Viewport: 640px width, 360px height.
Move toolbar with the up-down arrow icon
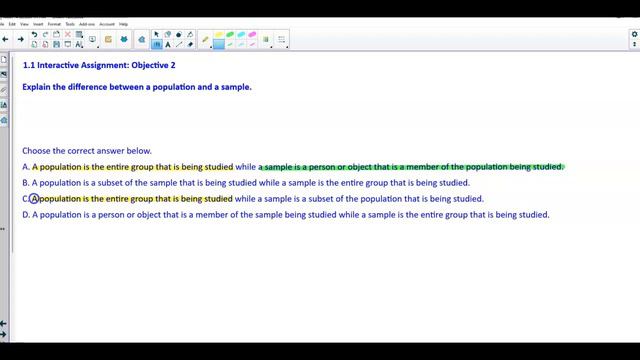(x=635, y=44)
